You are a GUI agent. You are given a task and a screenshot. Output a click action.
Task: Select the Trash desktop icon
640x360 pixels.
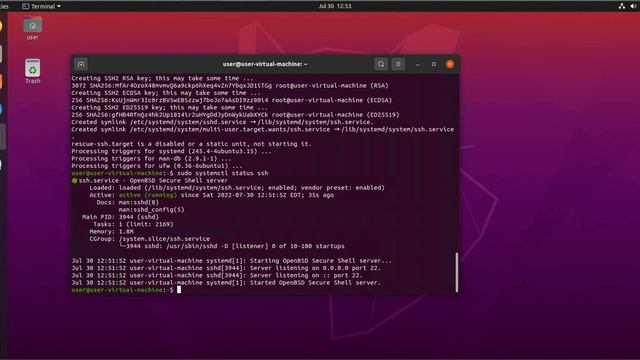pyautogui.click(x=33, y=71)
